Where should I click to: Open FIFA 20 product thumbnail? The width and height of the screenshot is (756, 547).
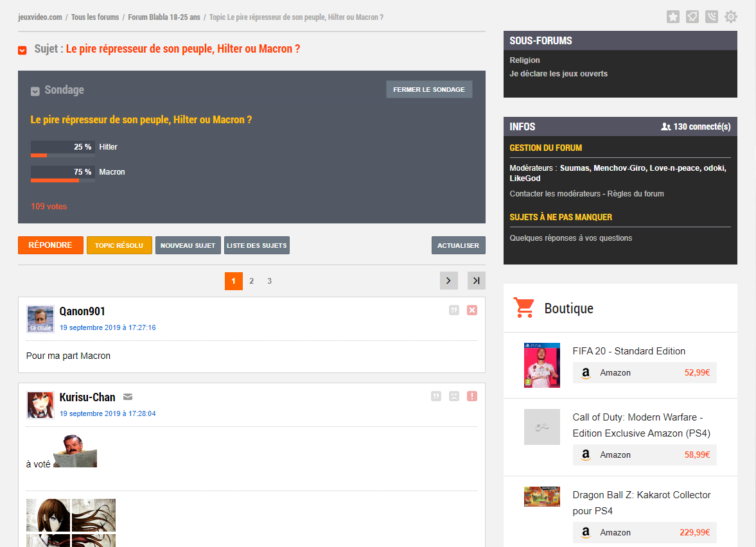click(541, 365)
